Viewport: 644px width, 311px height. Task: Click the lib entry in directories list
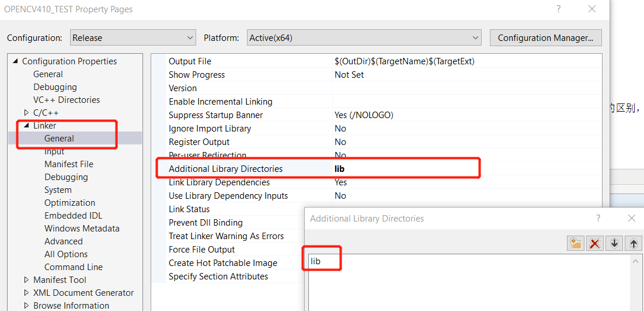point(316,261)
